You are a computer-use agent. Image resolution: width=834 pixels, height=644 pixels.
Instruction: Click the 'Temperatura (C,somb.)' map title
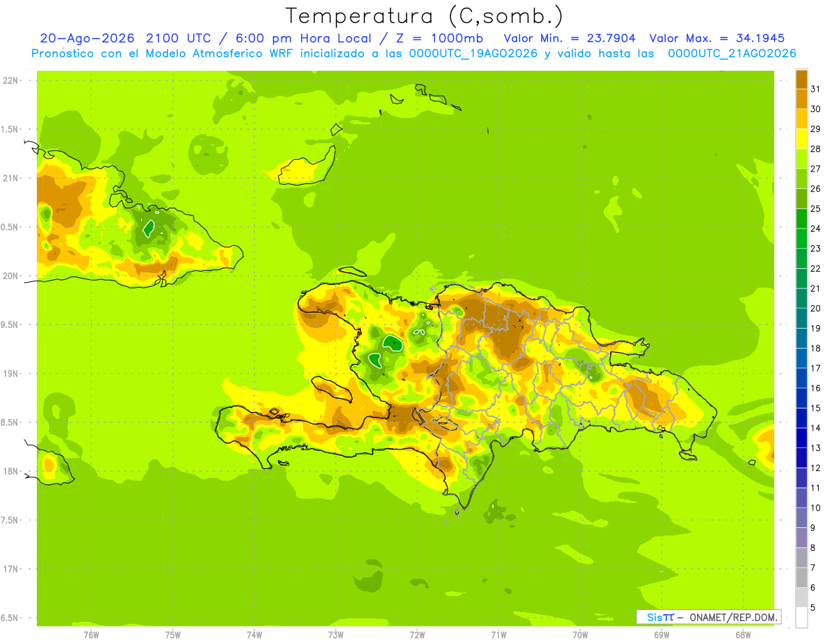click(423, 16)
